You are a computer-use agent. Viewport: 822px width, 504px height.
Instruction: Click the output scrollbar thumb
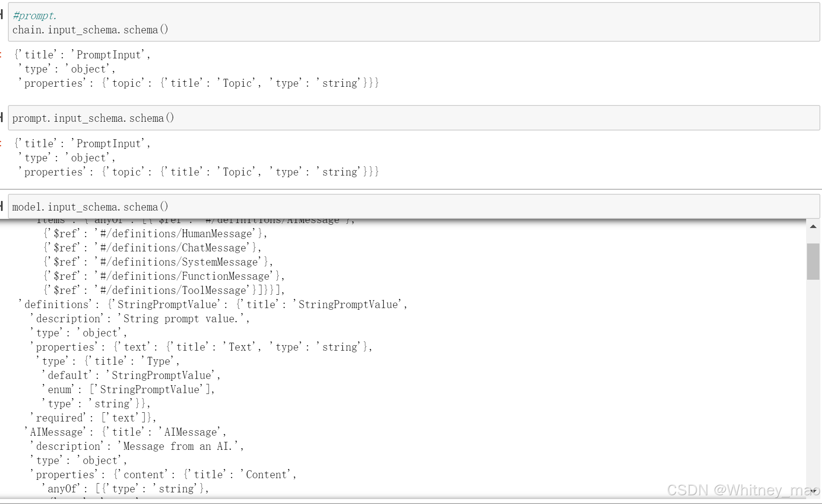pyautogui.click(x=813, y=261)
